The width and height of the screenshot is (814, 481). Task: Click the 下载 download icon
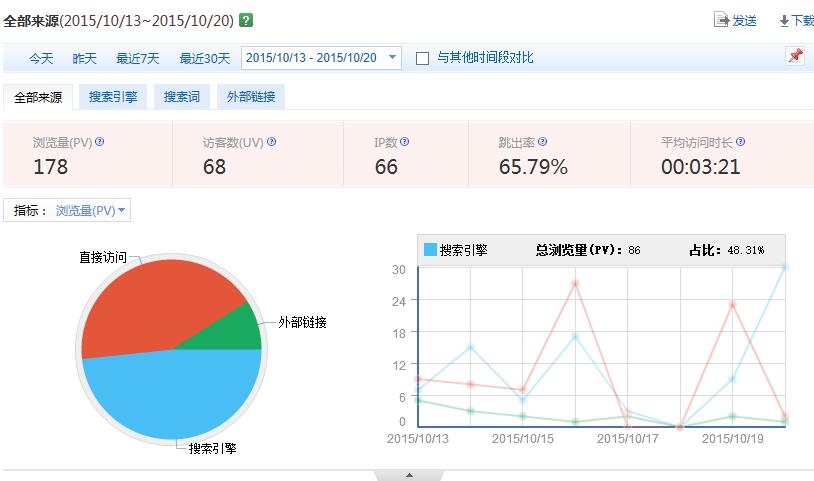click(784, 20)
